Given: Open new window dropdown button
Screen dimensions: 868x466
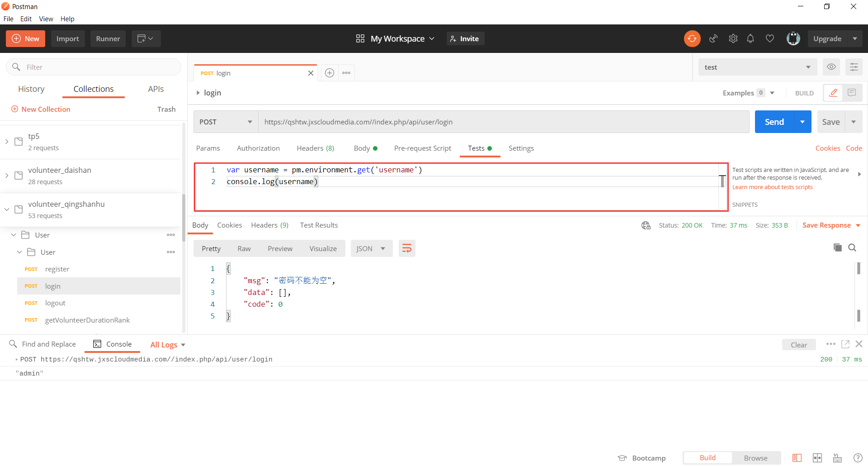Looking at the screenshot, I should tap(146, 38).
